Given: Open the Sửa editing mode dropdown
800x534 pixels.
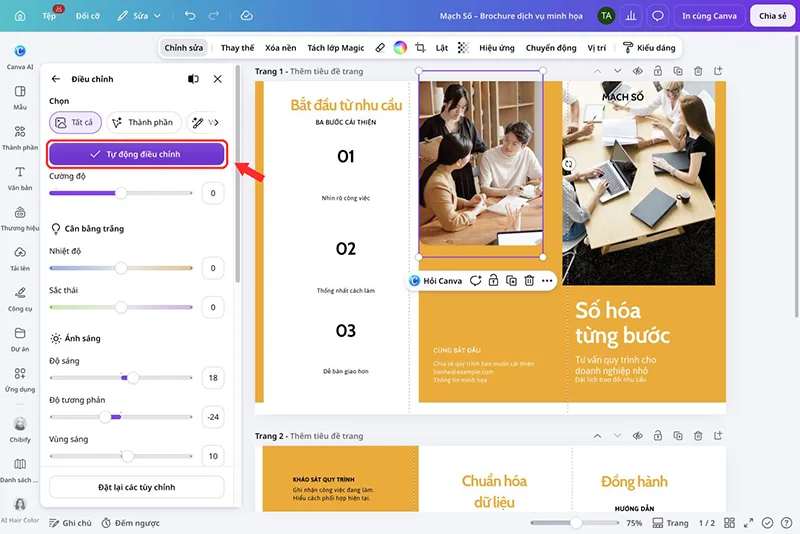Looking at the screenshot, I should pos(139,16).
